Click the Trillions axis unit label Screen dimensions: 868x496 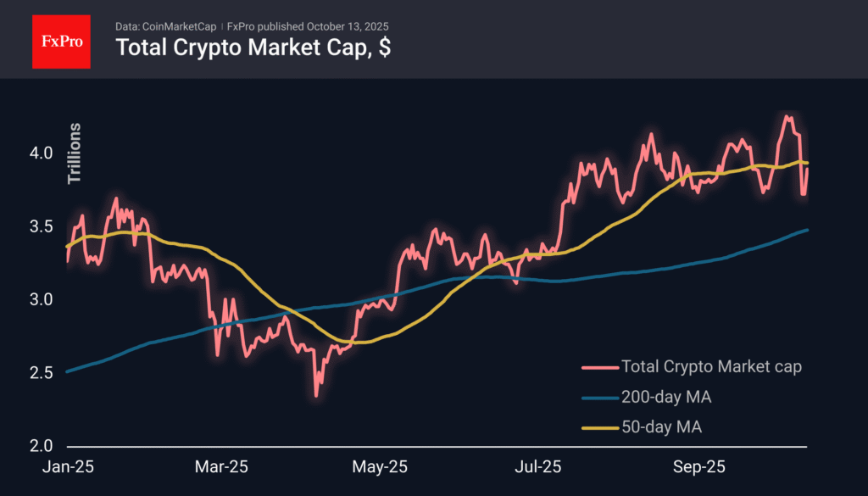coord(75,153)
